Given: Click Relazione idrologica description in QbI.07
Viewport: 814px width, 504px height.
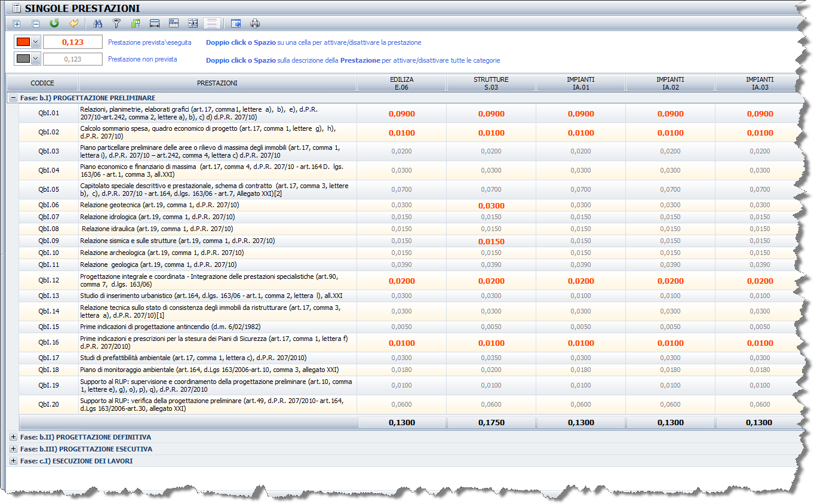Looking at the screenshot, I should click(157, 217).
